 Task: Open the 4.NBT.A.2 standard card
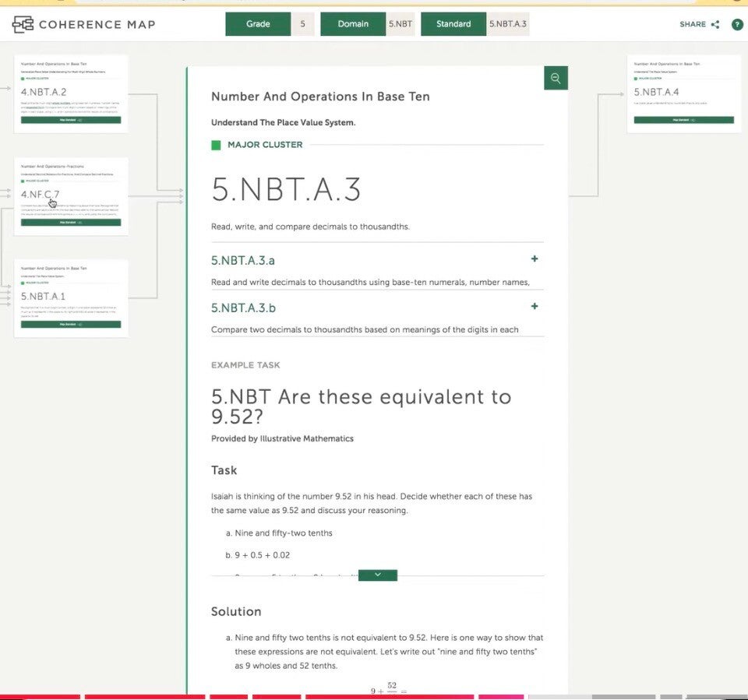(x=71, y=93)
